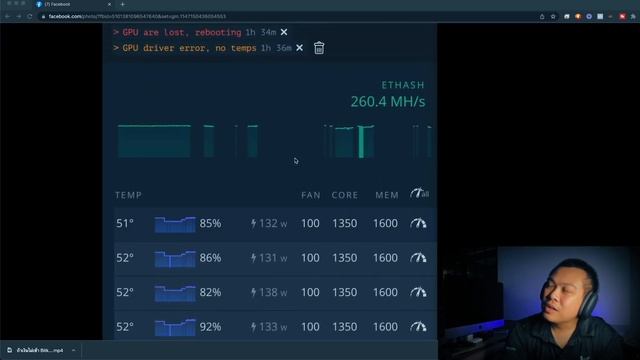Click the red extension icon in toolbar

coord(622,16)
